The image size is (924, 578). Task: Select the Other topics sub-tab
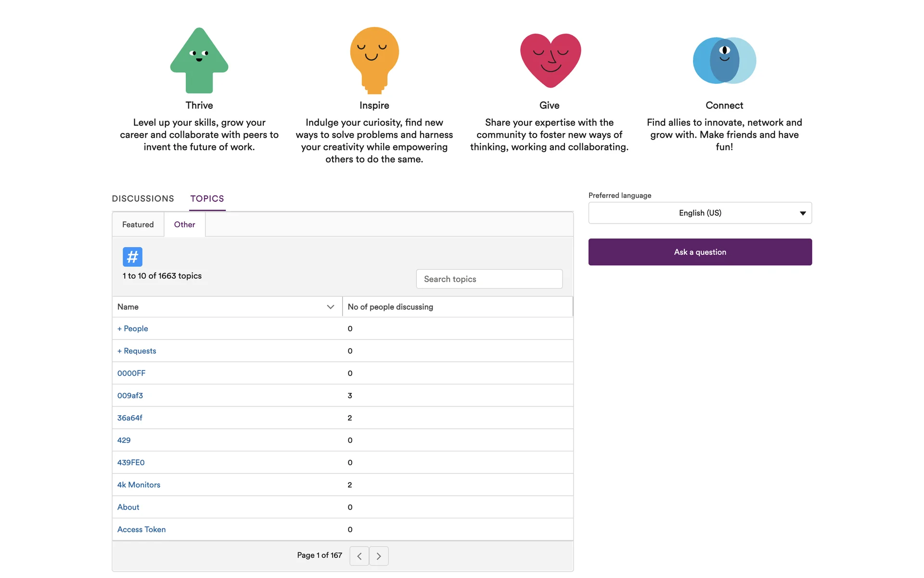(x=184, y=224)
